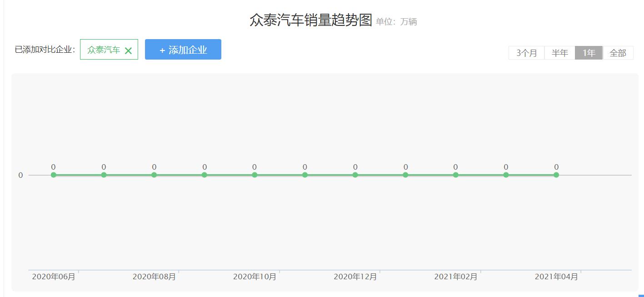Select the 3个月 time range

click(526, 53)
